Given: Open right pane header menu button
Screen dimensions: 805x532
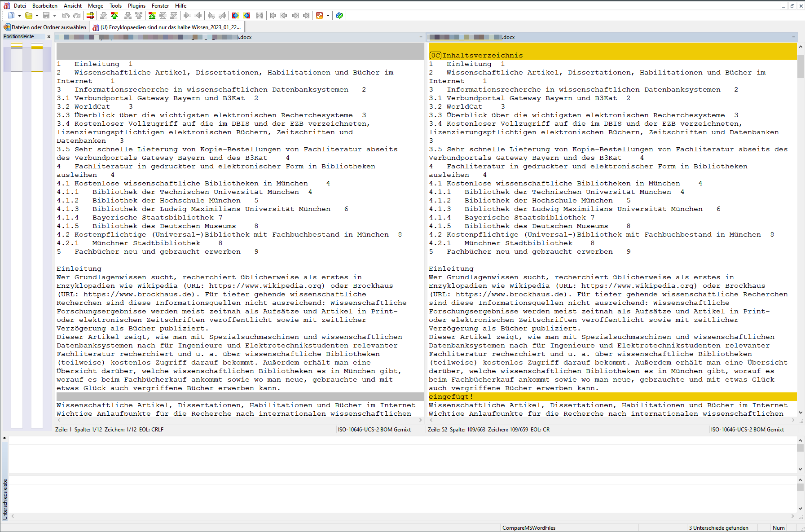Looking at the screenshot, I should pyautogui.click(x=793, y=37).
